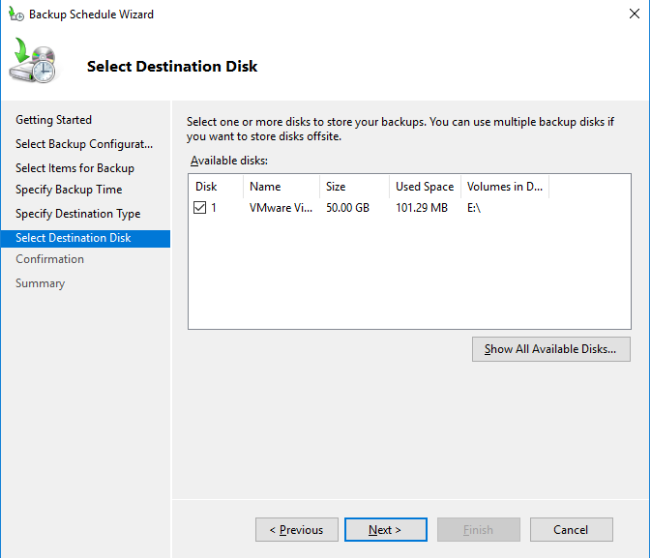Viewport: 650px width, 558px height.
Task: Select the Select Backup Configuration step
Action: point(84,144)
